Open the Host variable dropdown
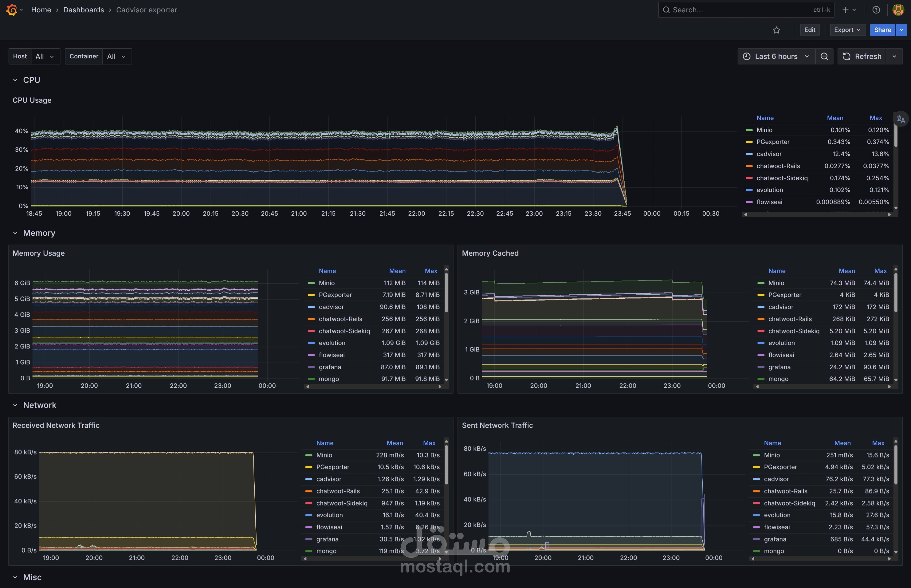This screenshot has height=588, width=911. tap(45, 56)
